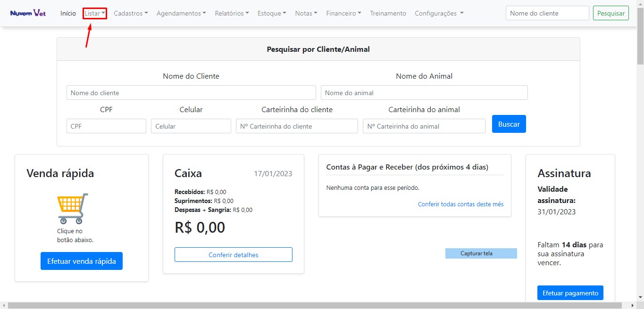Open Conferir detalhes for Caixa
The height and width of the screenshot is (309, 644).
point(234,255)
